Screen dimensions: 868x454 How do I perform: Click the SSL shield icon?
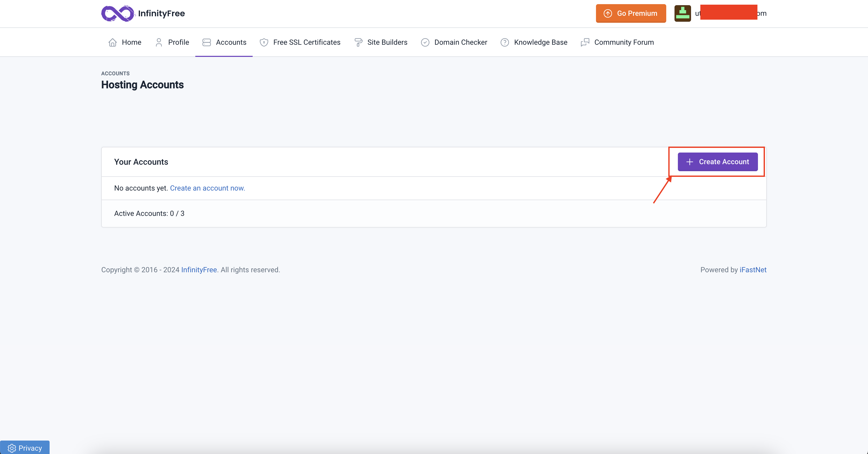coord(264,42)
